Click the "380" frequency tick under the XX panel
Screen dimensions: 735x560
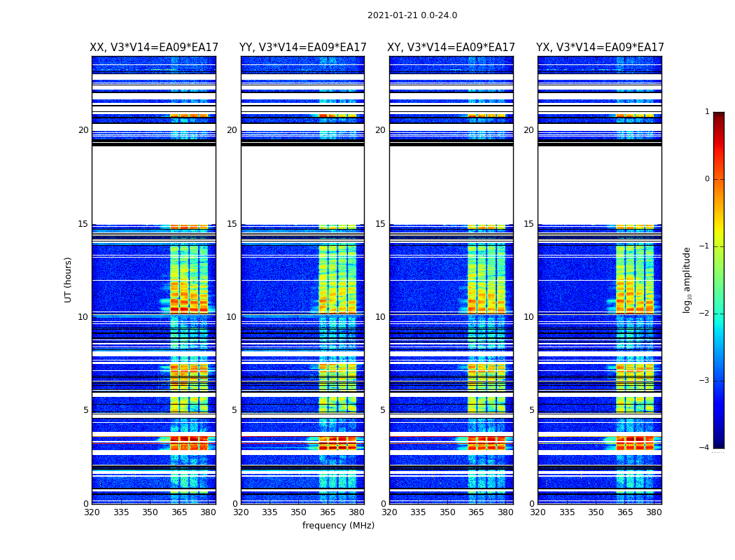(208, 512)
